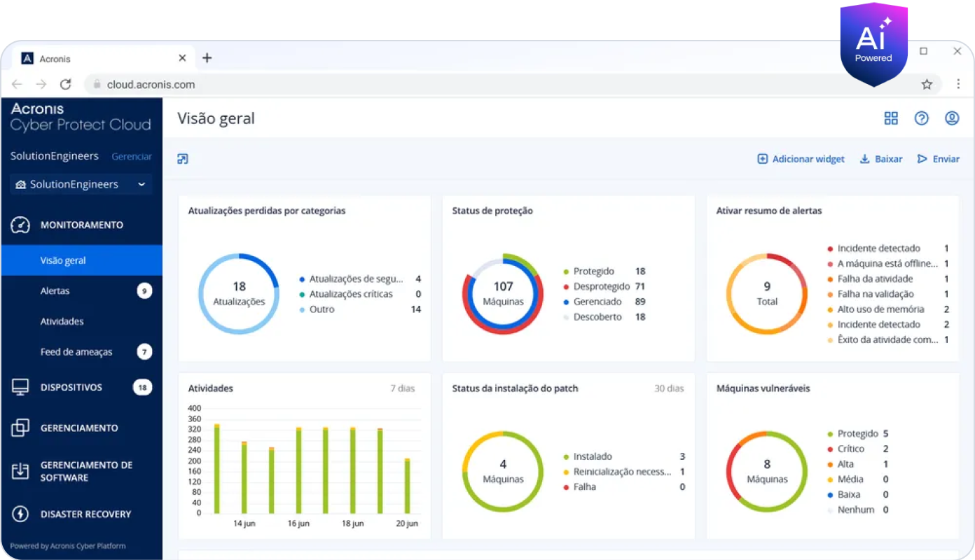
Task: Open a new browser tab
Action: click(207, 58)
